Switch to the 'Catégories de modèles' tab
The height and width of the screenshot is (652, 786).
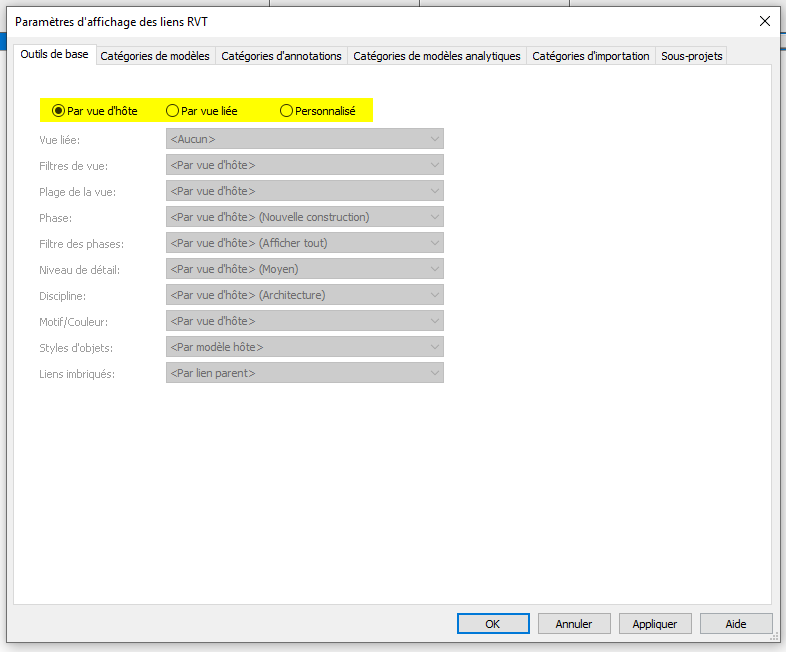pyautogui.click(x=155, y=56)
